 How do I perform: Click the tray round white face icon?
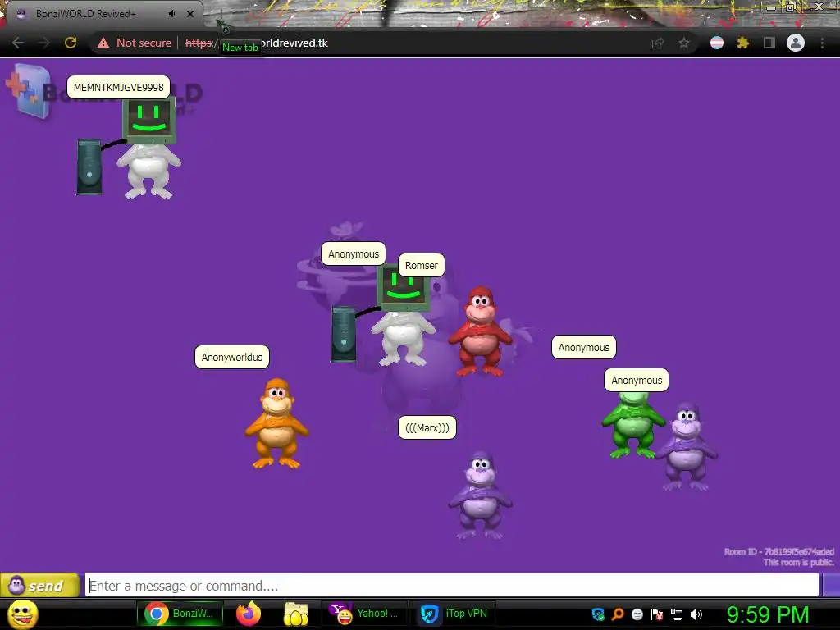point(637,614)
